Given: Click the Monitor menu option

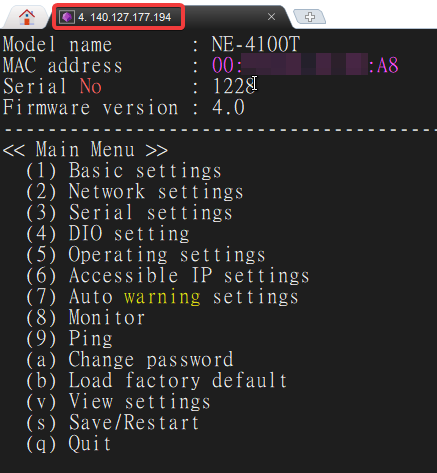Looking at the screenshot, I should (85, 318).
